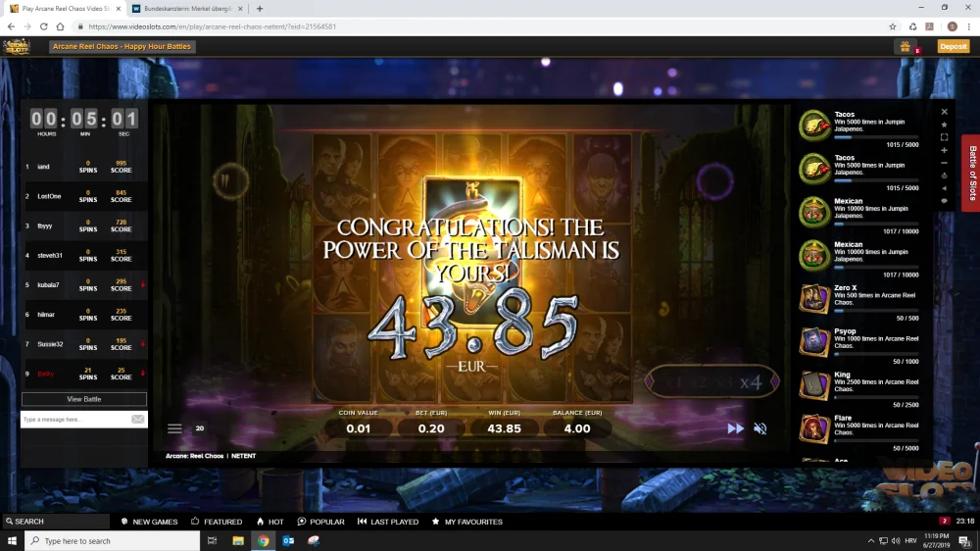Open the game menu hamburger icon
980x551 pixels.
(x=174, y=428)
